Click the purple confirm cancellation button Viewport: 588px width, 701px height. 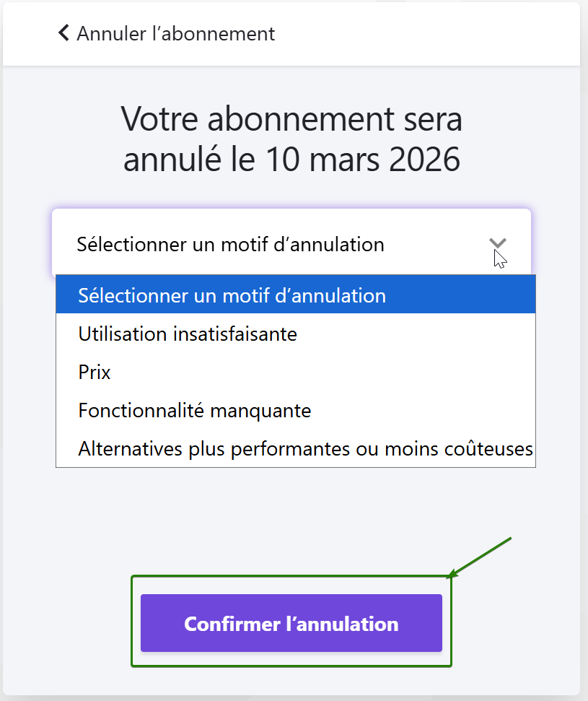(291, 623)
